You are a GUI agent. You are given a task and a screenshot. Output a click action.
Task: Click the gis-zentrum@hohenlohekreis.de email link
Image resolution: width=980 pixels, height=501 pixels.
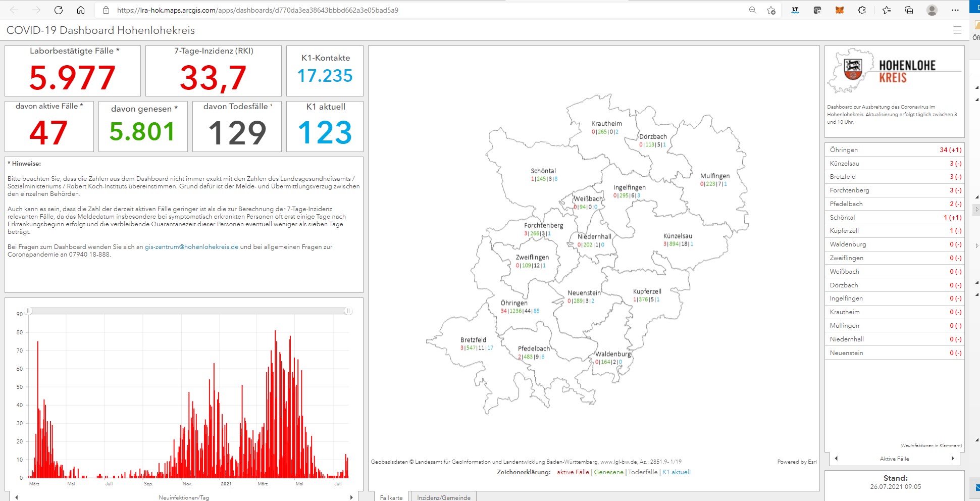(x=191, y=247)
